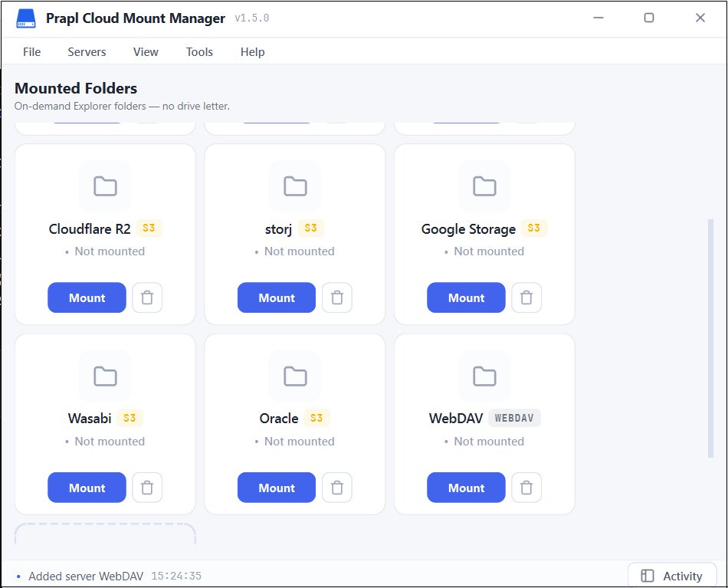This screenshot has height=588, width=728.
Task: Click the Google Storage folder icon
Action: click(484, 186)
